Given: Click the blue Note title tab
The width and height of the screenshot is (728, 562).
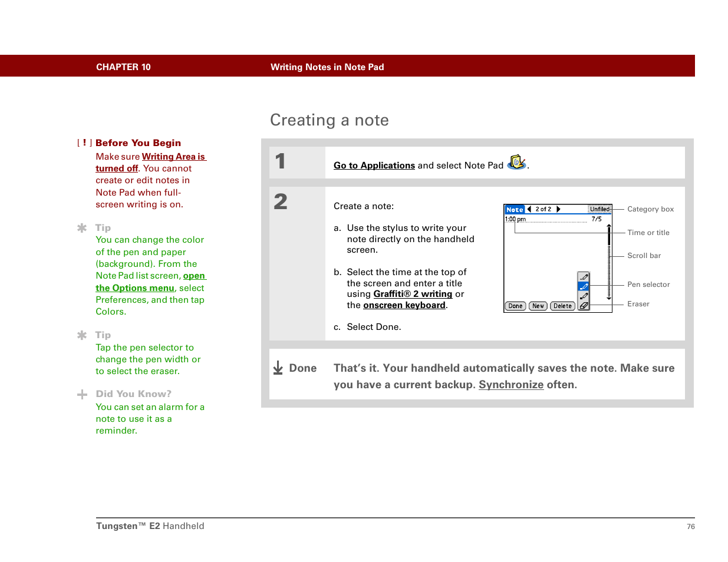Looking at the screenshot, I should click(515, 209).
